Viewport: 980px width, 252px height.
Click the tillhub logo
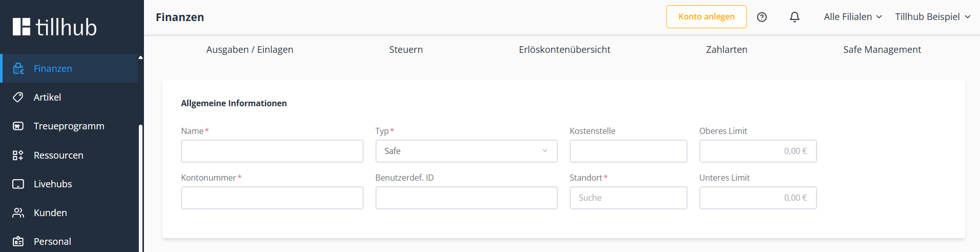[55, 27]
